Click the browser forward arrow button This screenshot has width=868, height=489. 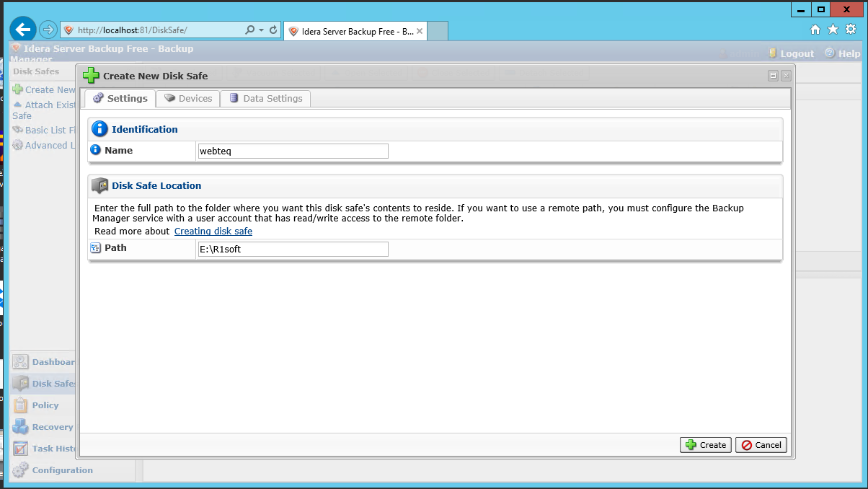tap(48, 30)
